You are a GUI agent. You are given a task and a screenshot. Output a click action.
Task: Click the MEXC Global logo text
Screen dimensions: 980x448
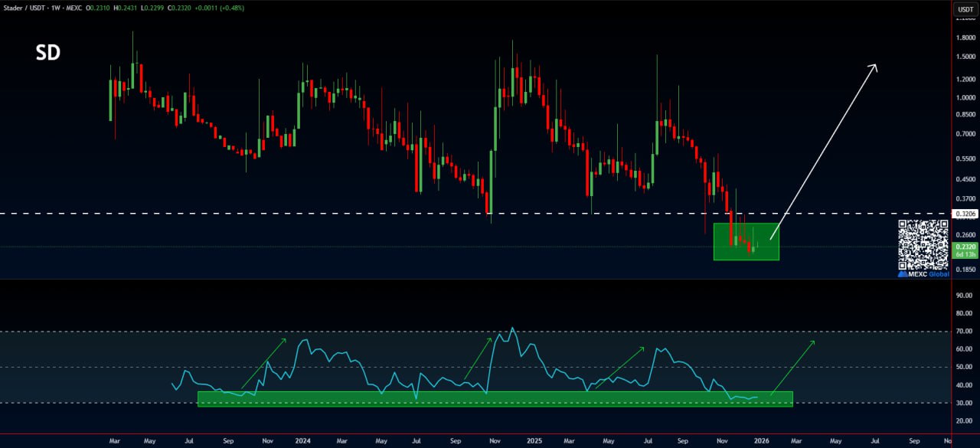(923, 273)
